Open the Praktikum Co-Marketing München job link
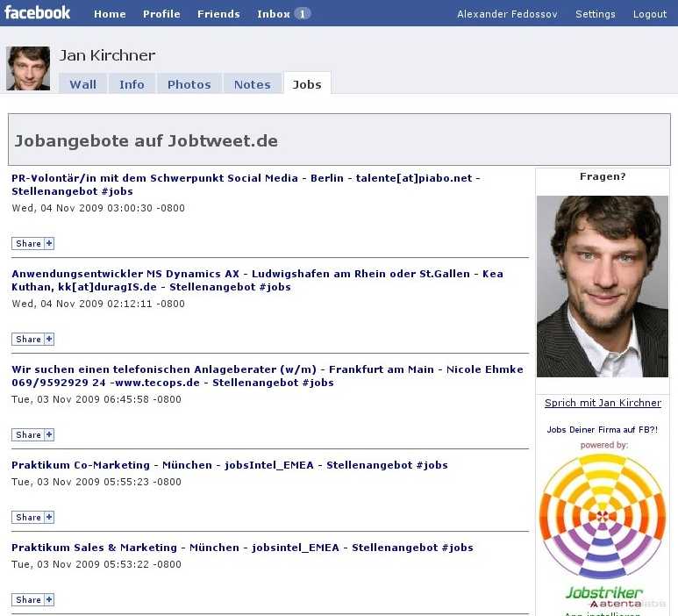 click(230, 465)
